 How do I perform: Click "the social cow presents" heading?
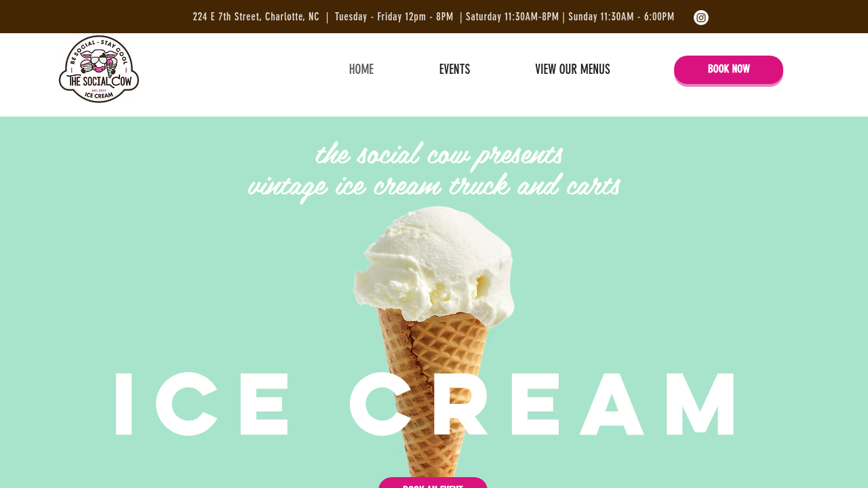(439, 155)
